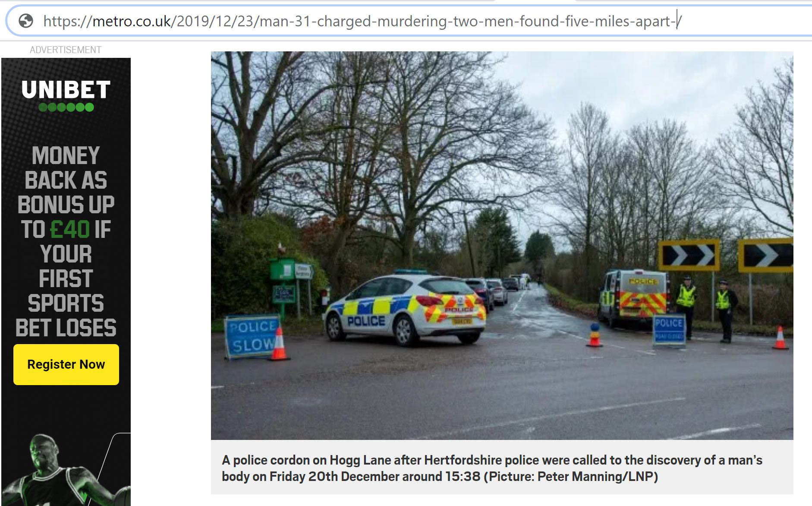The width and height of the screenshot is (812, 506).
Task: Click the green £40 amount in the ad
Action: click(70, 229)
